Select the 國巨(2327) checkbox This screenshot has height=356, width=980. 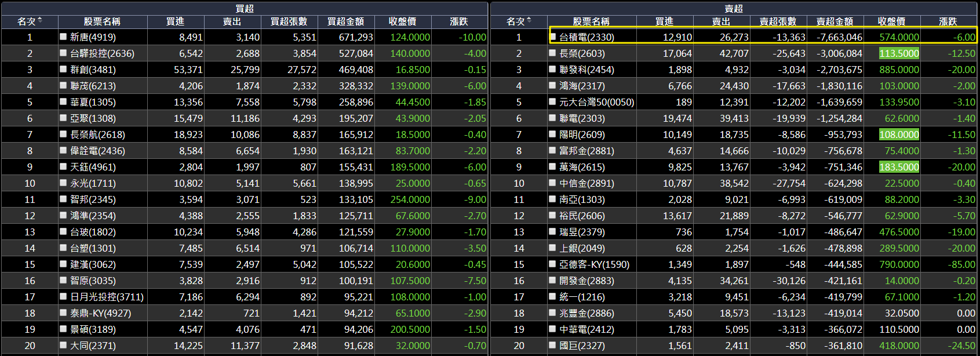552,345
